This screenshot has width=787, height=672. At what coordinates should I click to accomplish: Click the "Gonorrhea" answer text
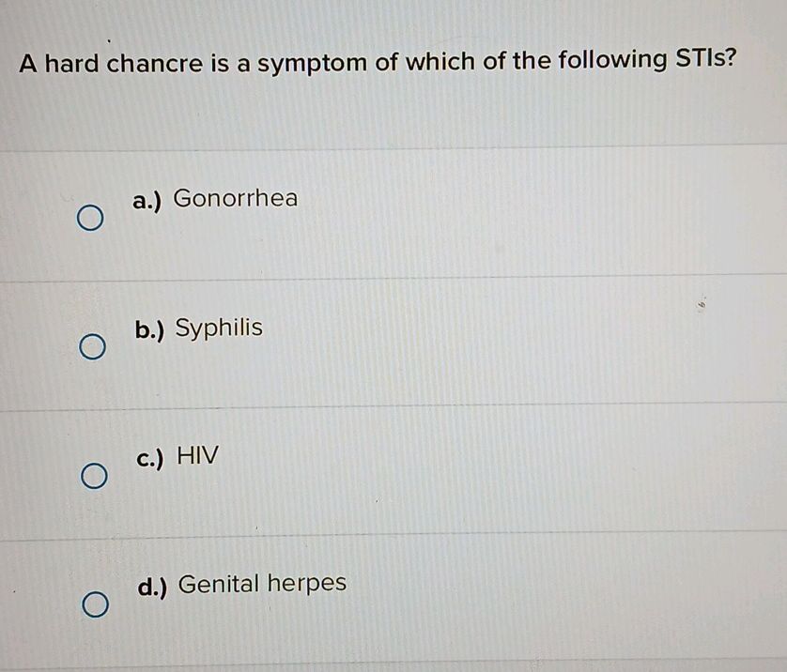click(x=236, y=198)
